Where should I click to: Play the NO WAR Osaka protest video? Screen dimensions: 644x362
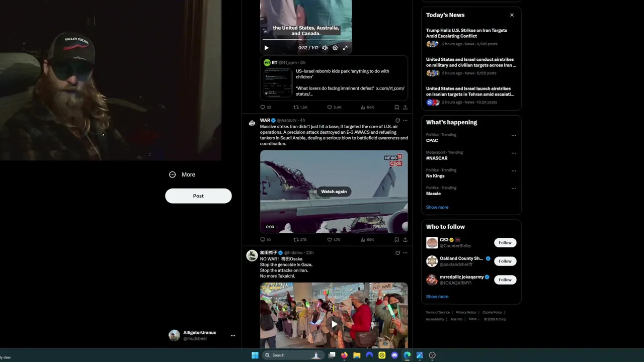coord(334,324)
